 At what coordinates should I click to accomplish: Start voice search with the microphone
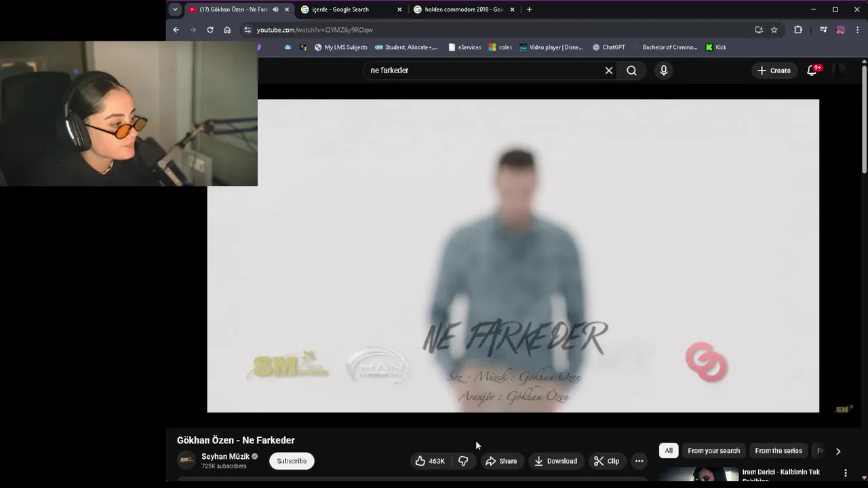pyautogui.click(x=664, y=70)
